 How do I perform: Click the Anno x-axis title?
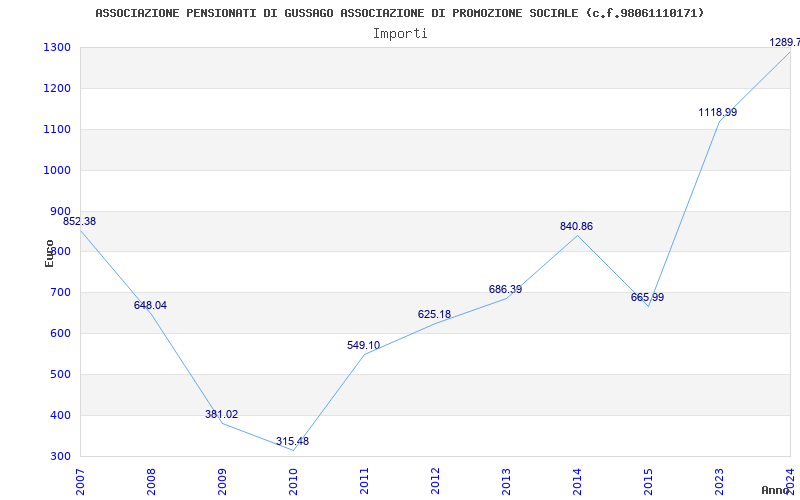(x=776, y=490)
